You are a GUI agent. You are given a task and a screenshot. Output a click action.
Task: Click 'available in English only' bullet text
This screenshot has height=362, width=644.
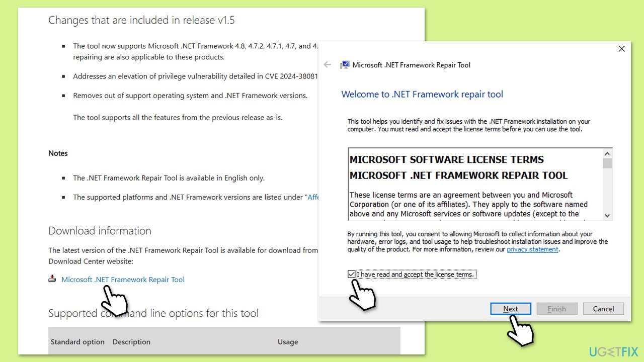169,178
